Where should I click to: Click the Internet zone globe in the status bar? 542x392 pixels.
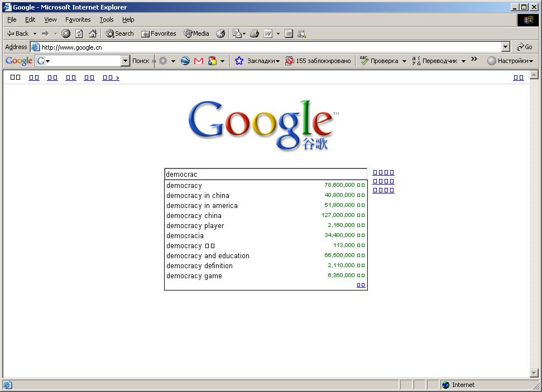point(446,385)
